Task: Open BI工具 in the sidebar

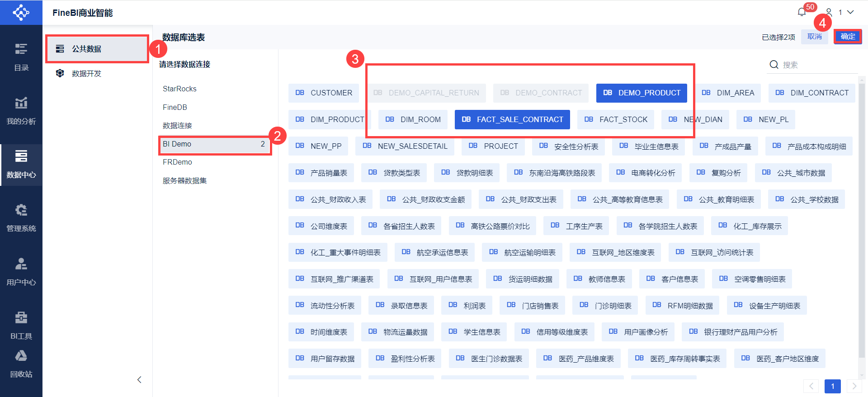Action: (x=21, y=326)
